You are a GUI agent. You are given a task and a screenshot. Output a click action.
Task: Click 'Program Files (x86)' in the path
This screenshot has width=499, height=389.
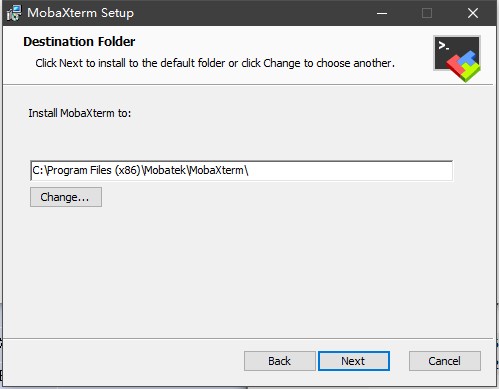click(94, 171)
